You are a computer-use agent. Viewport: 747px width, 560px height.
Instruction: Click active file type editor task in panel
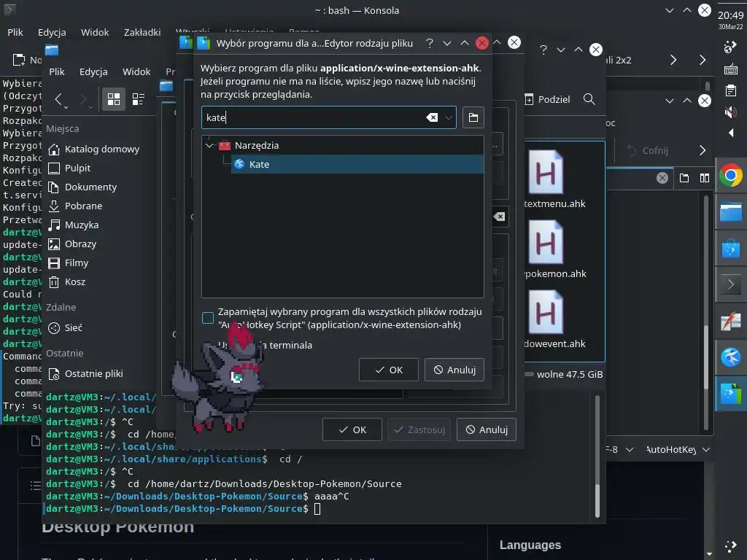tap(731, 394)
